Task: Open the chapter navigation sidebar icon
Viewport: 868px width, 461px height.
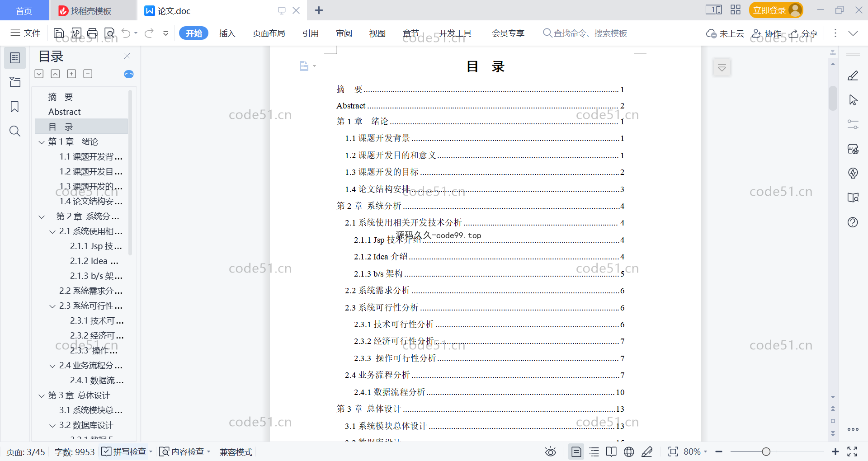Action: [x=15, y=82]
